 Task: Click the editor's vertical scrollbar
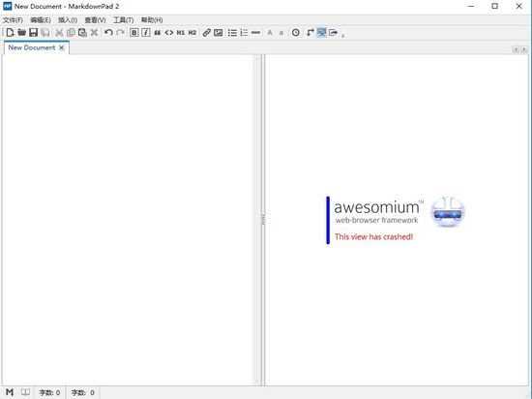point(257,220)
